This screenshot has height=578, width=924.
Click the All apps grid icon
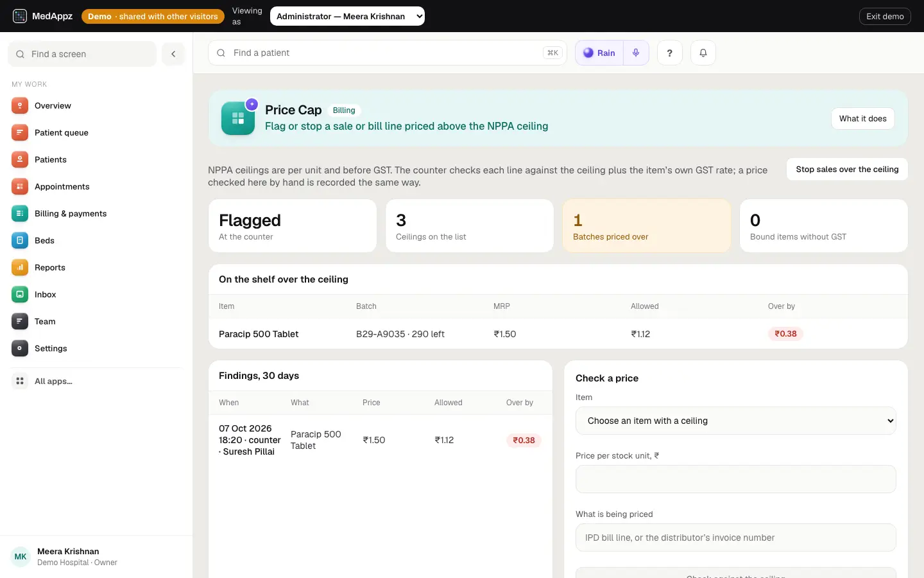[20, 381]
